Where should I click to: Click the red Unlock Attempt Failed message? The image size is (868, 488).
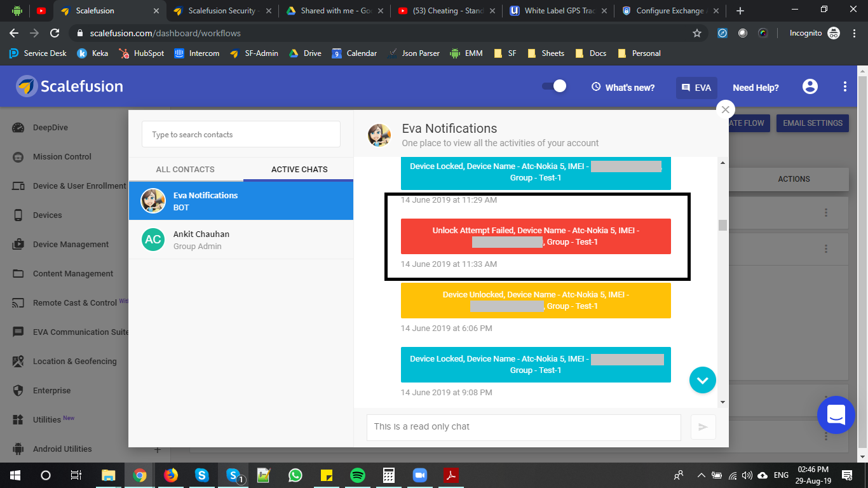pyautogui.click(x=536, y=236)
